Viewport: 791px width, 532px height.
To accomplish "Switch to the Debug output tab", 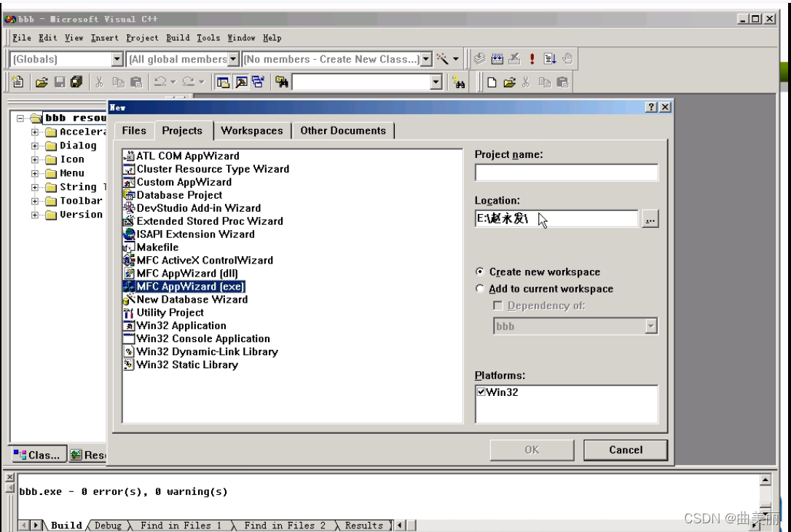I will [108, 525].
